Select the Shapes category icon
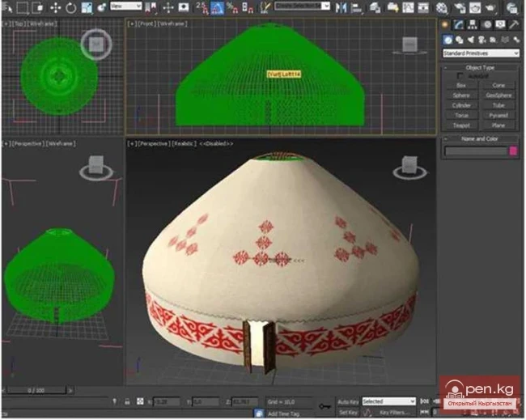Image resolution: width=526 pixels, height=420 pixels. [x=458, y=39]
